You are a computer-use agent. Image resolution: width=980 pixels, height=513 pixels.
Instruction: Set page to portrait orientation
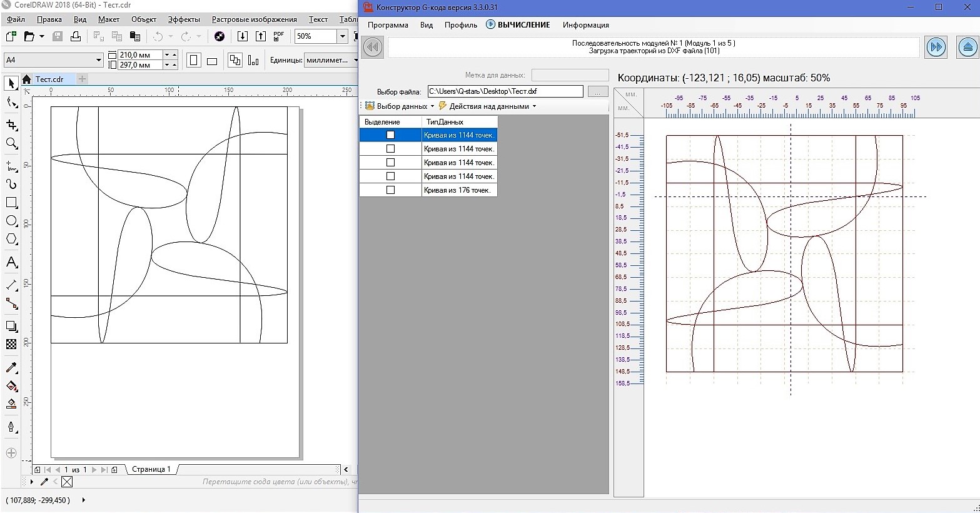click(194, 60)
